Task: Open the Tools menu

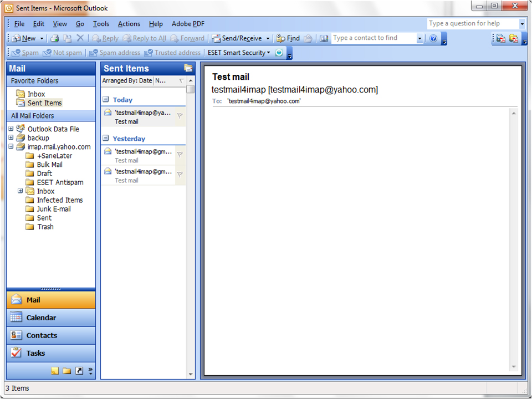Action: tap(101, 24)
